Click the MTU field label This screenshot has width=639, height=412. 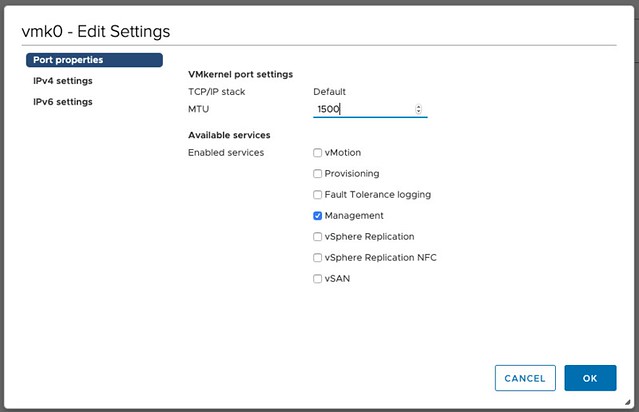point(198,108)
